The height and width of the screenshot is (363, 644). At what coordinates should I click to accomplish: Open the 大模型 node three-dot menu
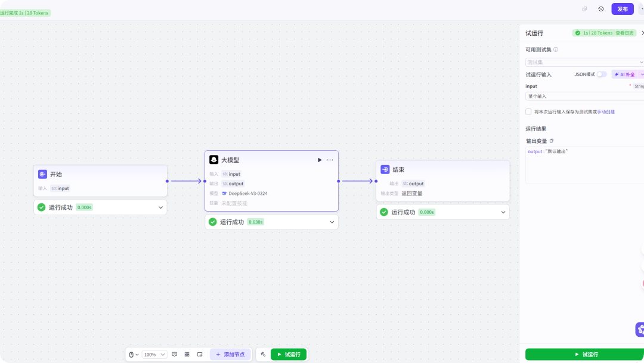(330, 160)
